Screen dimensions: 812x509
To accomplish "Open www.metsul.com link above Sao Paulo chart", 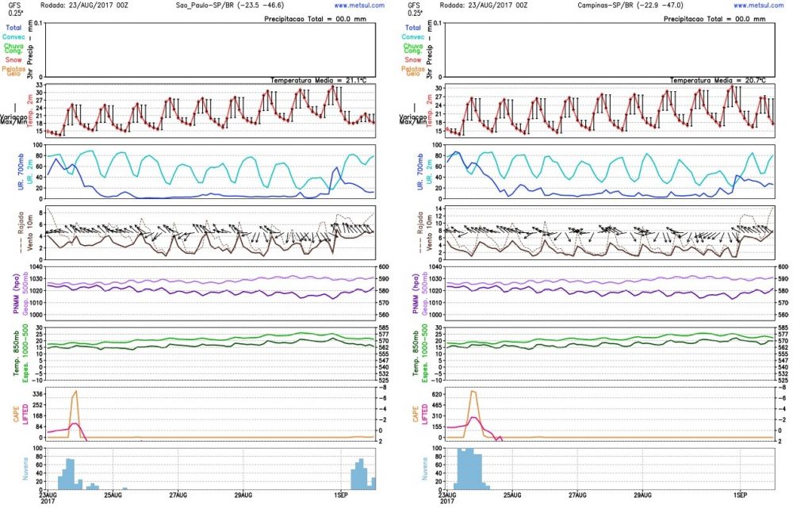I will click(x=359, y=6).
